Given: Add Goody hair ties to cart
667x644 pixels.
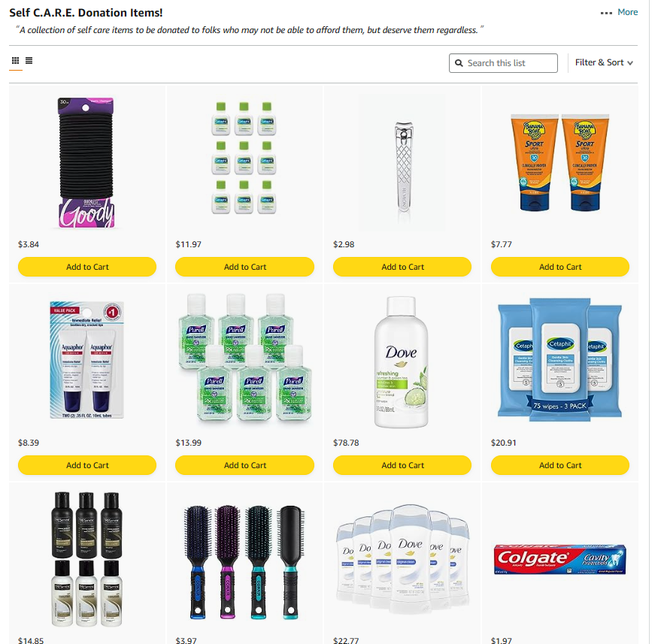Looking at the screenshot, I should click(87, 267).
